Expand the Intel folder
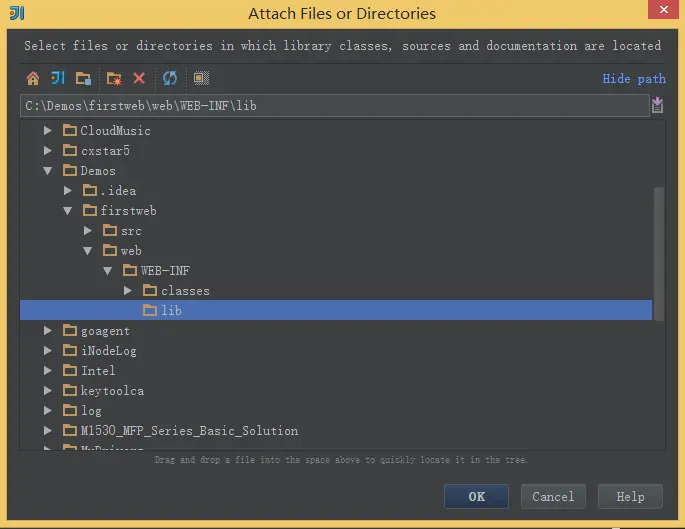The height and width of the screenshot is (529, 685). (x=48, y=371)
